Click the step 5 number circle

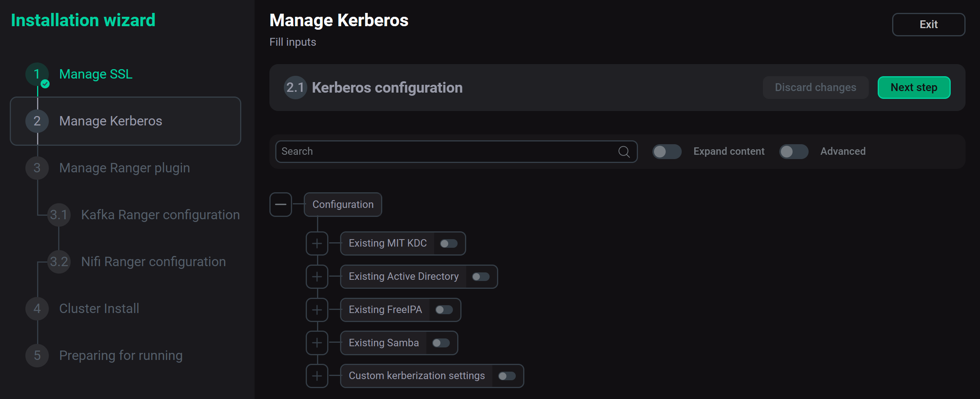[37, 356]
